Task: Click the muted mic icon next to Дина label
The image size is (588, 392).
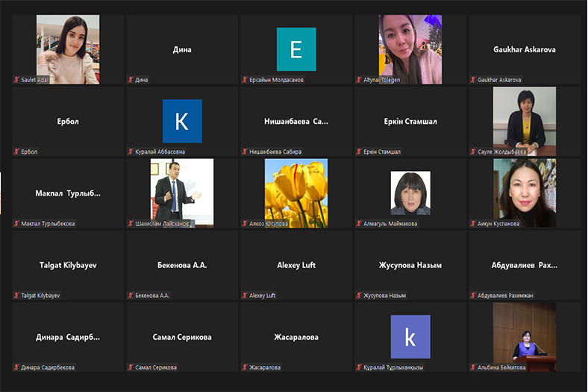Action: coord(131,80)
